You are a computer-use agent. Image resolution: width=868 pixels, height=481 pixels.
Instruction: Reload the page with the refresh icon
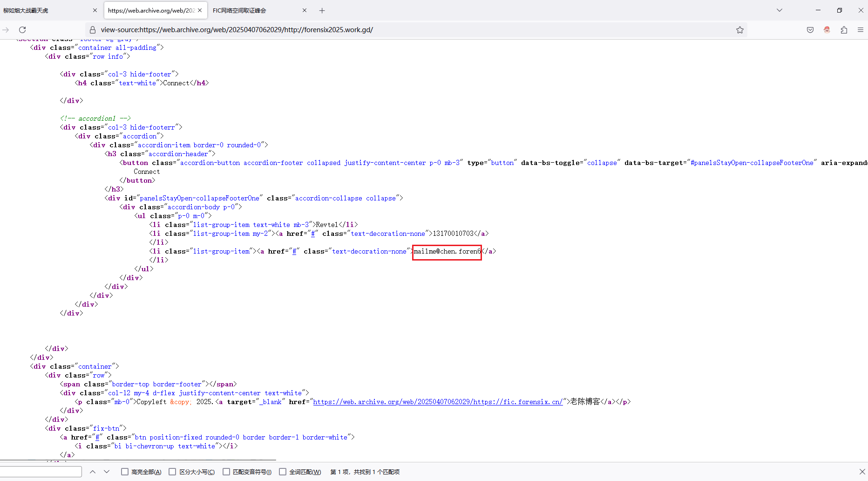(22, 30)
